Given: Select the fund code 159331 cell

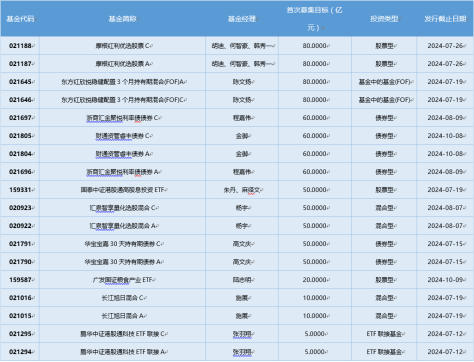Looking at the screenshot, I should [21, 190].
